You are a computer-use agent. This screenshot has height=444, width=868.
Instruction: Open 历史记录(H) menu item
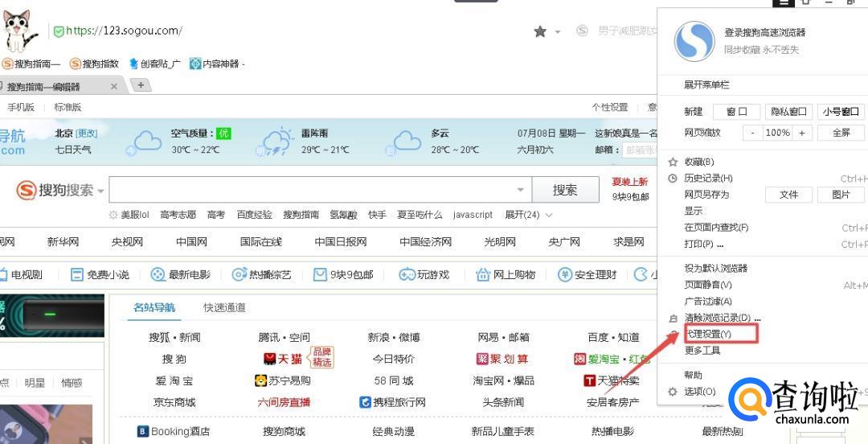pyautogui.click(x=708, y=178)
